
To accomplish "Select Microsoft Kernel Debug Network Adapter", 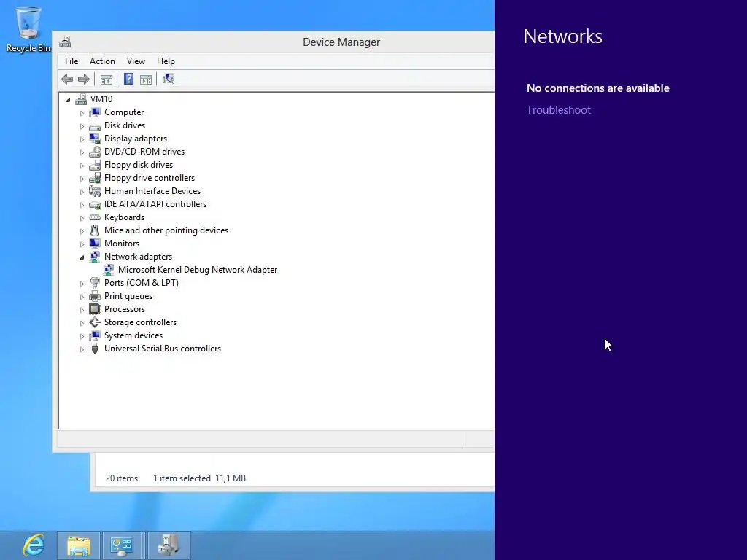I will (198, 270).
